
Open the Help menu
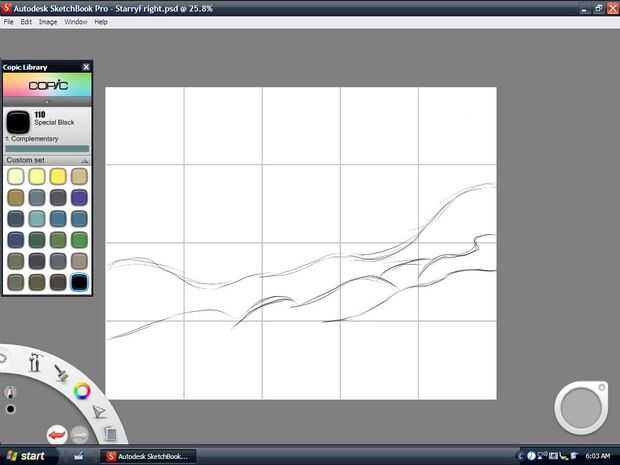[101, 22]
